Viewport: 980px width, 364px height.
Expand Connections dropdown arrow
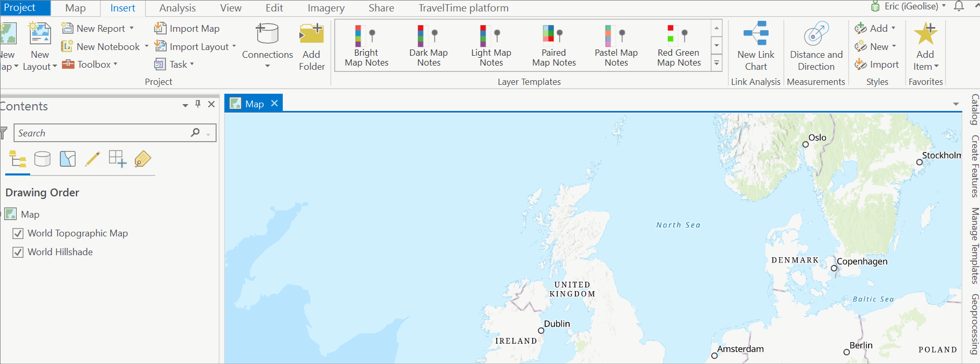pos(267,66)
